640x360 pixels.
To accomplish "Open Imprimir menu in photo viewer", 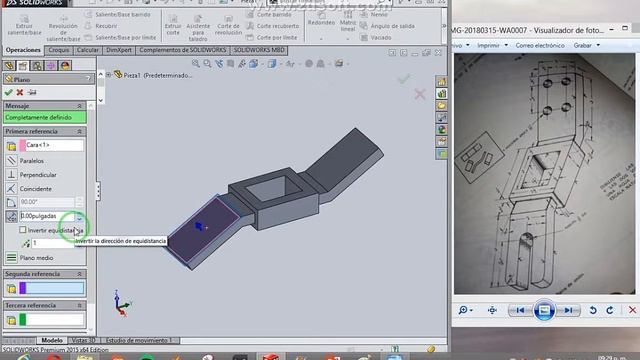I will (492, 45).
